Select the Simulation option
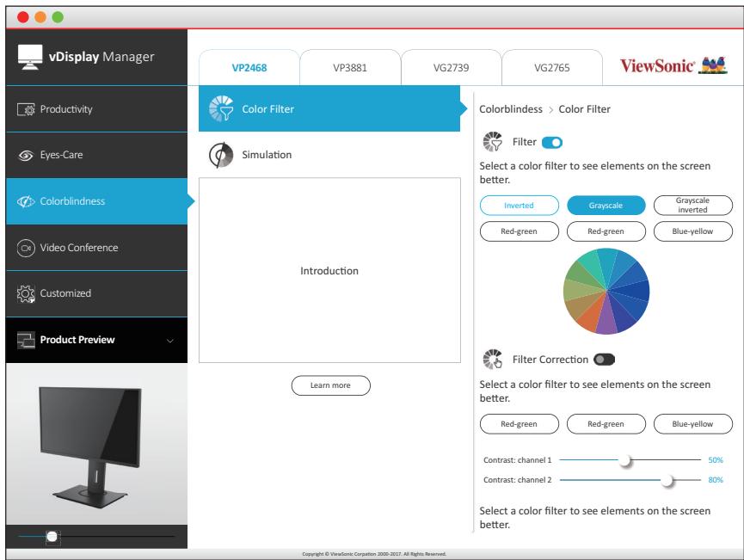744x560 pixels. pyautogui.click(x=329, y=155)
